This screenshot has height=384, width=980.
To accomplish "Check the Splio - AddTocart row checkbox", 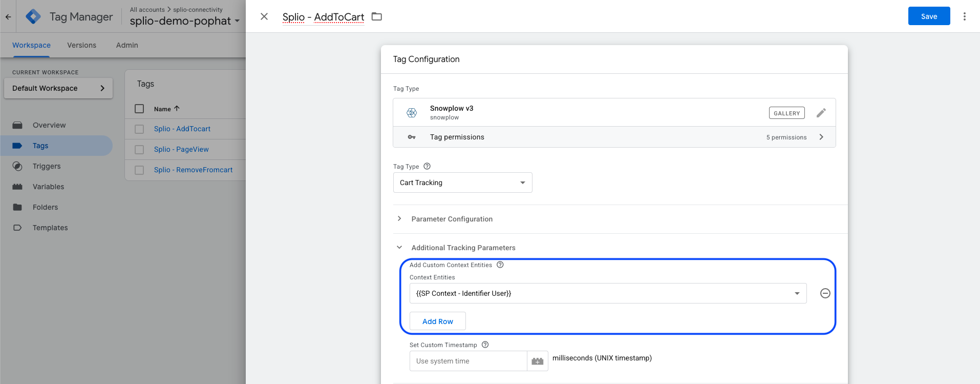I will 139,129.
